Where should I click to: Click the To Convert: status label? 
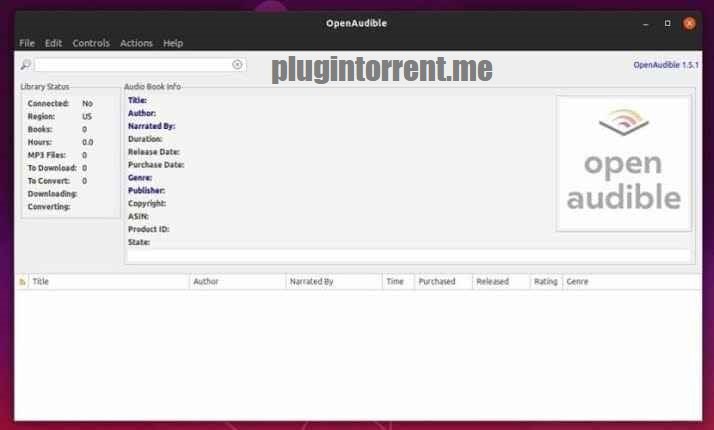49,181
